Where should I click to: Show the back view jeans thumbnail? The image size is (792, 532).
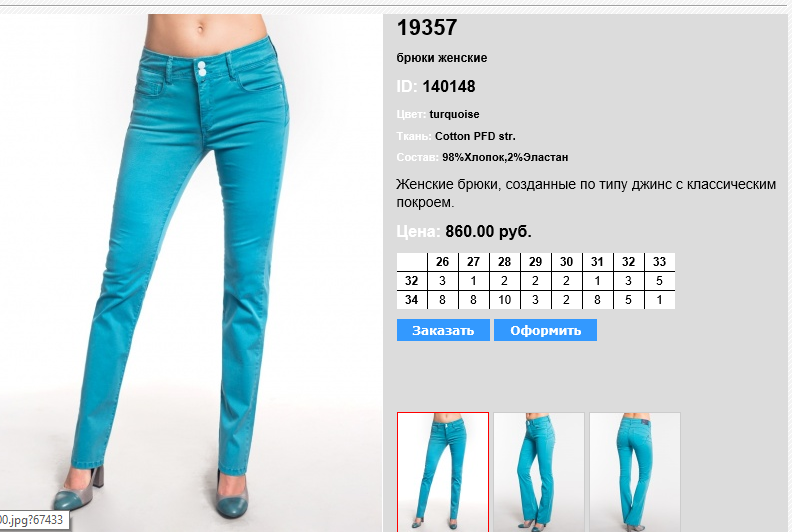[x=635, y=472]
